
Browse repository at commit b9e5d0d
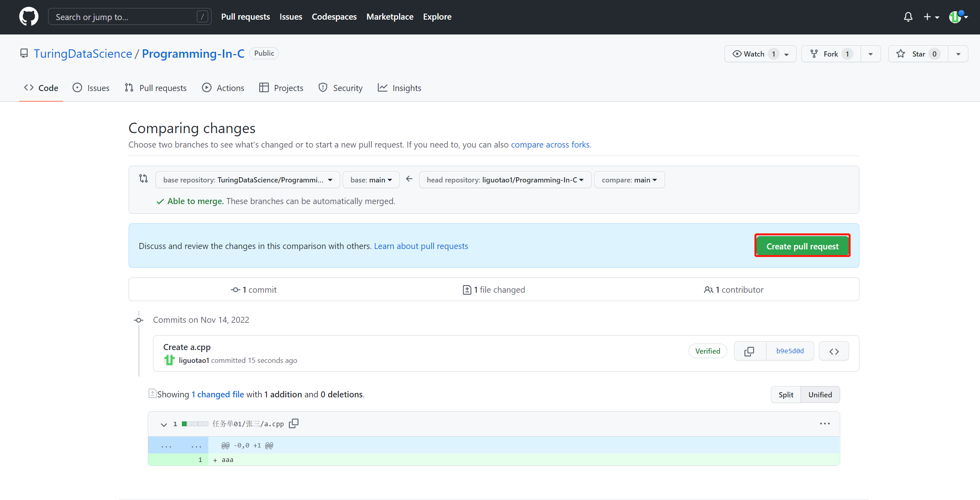click(834, 351)
